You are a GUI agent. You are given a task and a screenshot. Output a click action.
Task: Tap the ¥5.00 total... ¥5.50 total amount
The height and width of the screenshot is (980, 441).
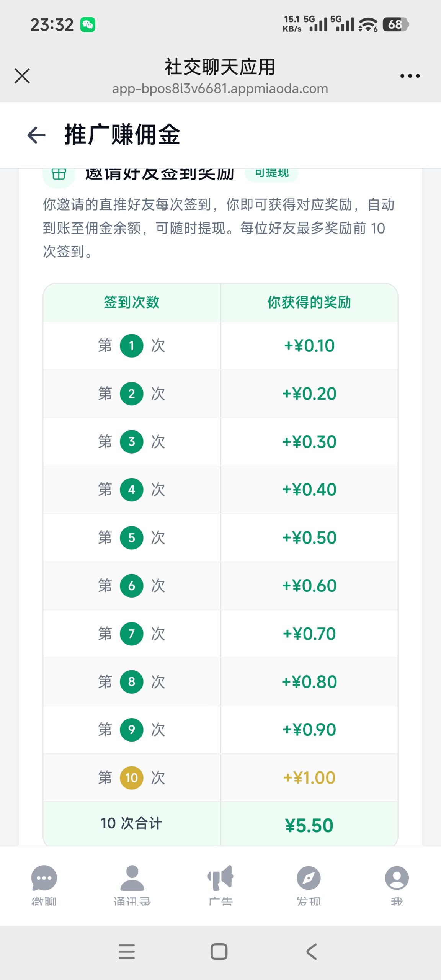point(309,825)
